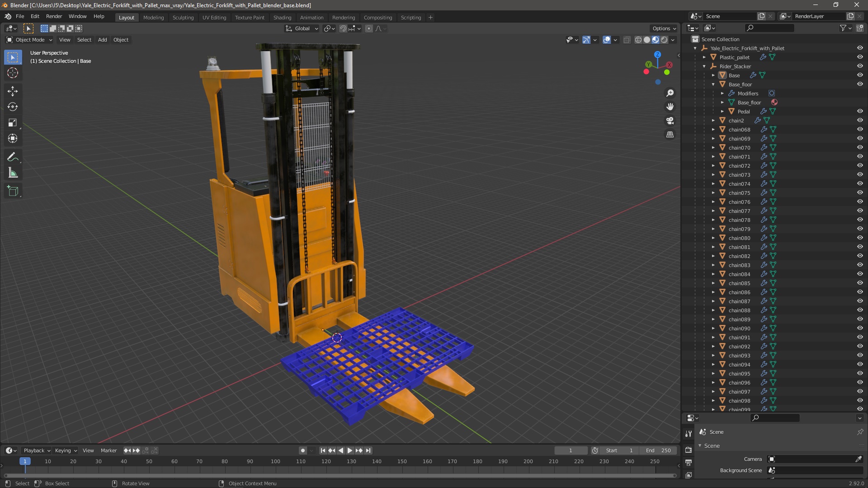This screenshot has width=868, height=488.
Task: Click frame 100 on timeline ruler
Action: click(275, 461)
